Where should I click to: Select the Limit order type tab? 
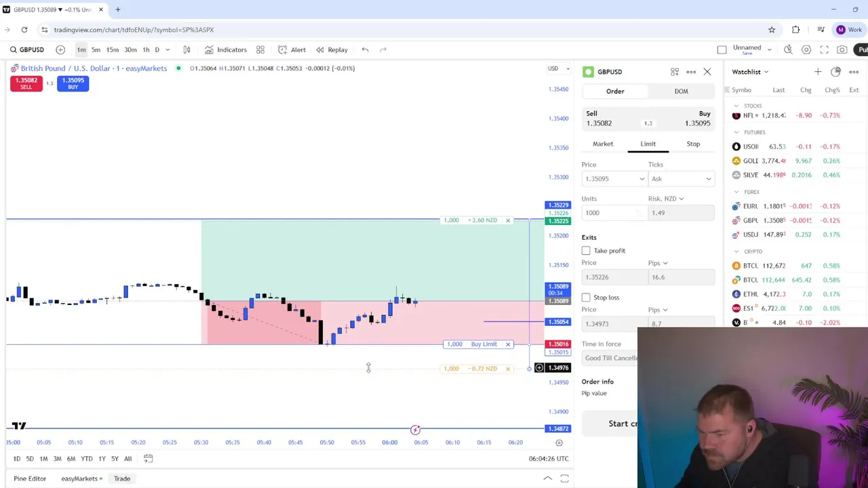point(648,144)
